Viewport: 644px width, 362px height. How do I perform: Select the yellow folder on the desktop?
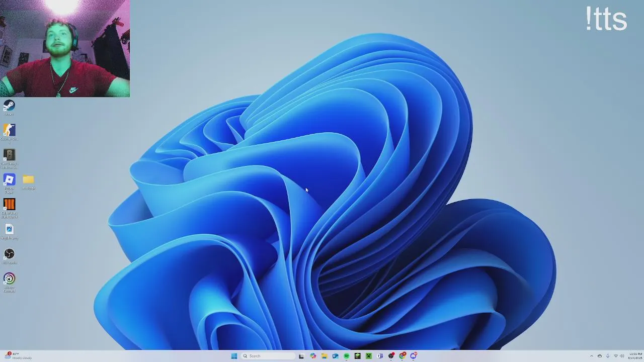pyautogui.click(x=28, y=182)
